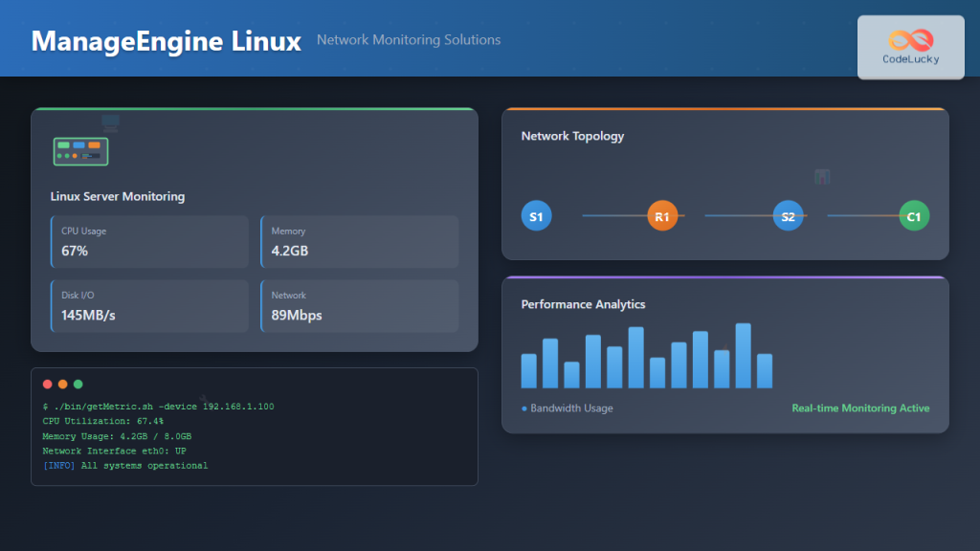Screen dimensions: 980x551
Task: Click the green C1 client node
Action: (914, 215)
